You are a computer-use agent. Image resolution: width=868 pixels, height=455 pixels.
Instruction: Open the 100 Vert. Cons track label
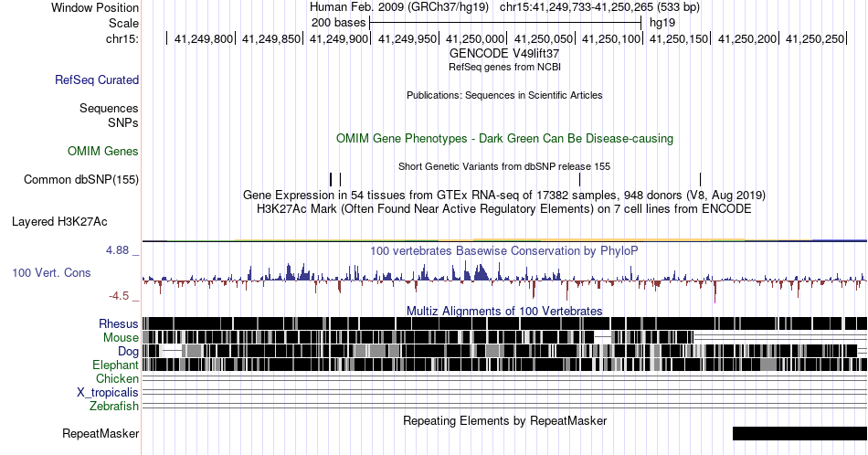[x=51, y=272]
